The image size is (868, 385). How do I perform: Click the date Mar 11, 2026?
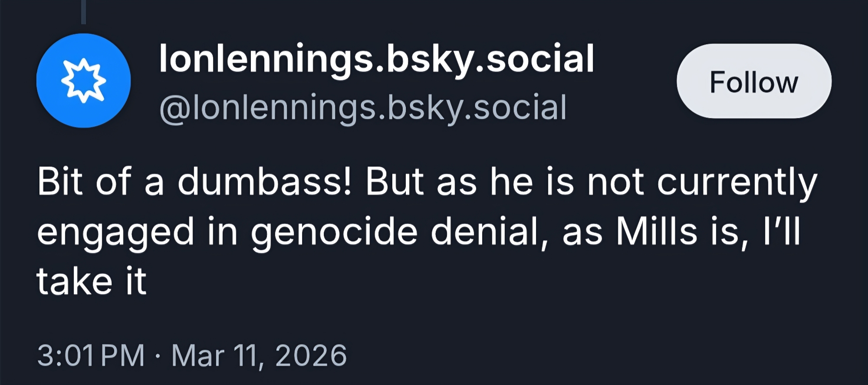tap(259, 355)
